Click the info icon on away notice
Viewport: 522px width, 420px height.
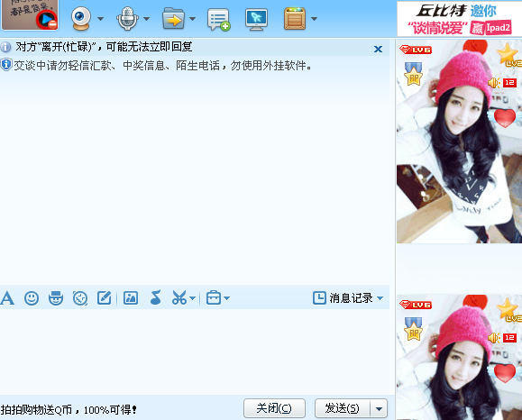click(x=5, y=47)
